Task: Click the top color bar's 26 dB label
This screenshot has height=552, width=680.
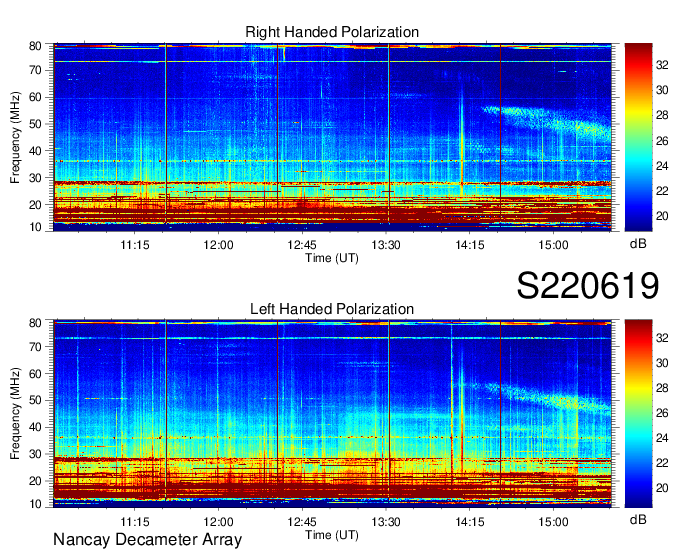Action: click(x=662, y=141)
